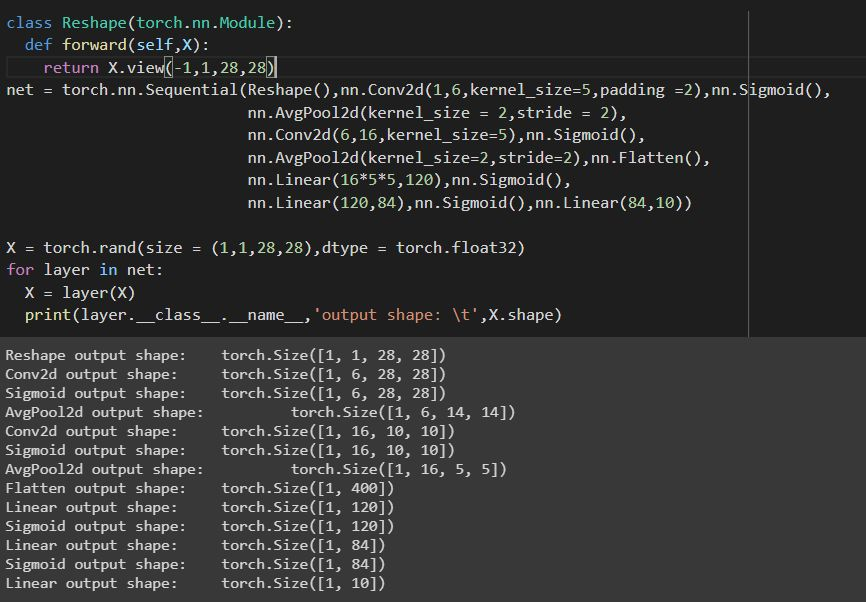This screenshot has width=866, height=602.
Task: Click the 'def forward(self,X):' line
Action: coord(117,45)
